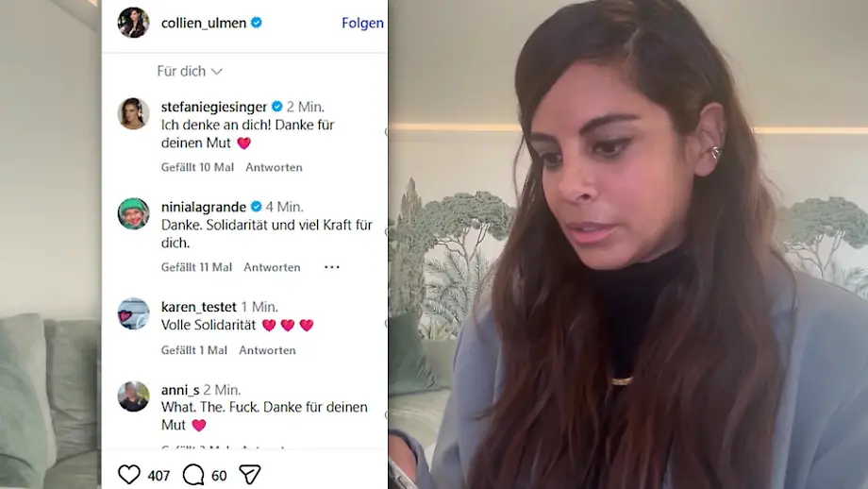Click the verified badge next to collien_ulmen
868x489 pixels.
point(257,23)
